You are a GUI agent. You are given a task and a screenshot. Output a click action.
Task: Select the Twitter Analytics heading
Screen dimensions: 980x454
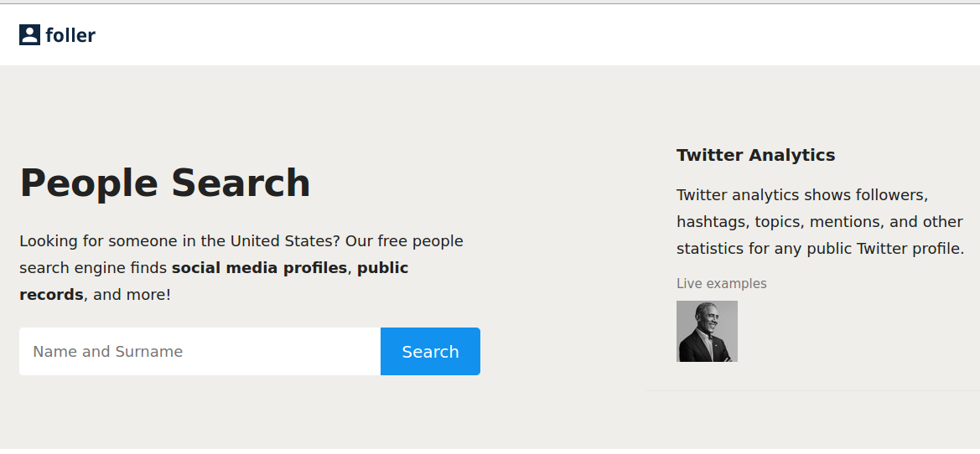point(755,155)
